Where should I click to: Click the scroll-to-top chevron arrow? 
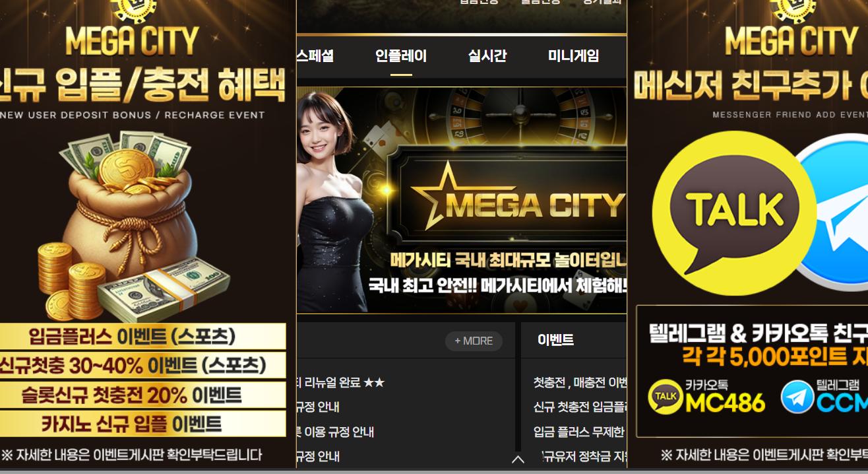point(518,459)
